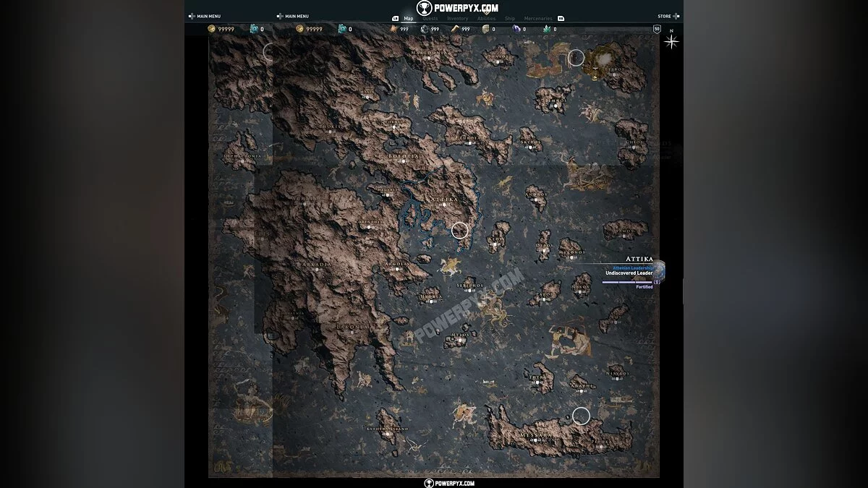This screenshot has width=868, height=488.
Task: Select the Skyros island label
Action: point(530,142)
